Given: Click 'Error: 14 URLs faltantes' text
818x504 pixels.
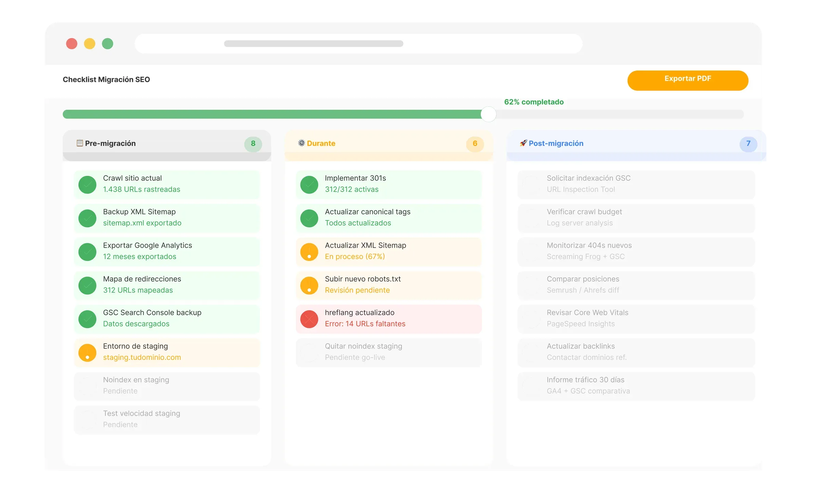Looking at the screenshot, I should click(x=365, y=324).
